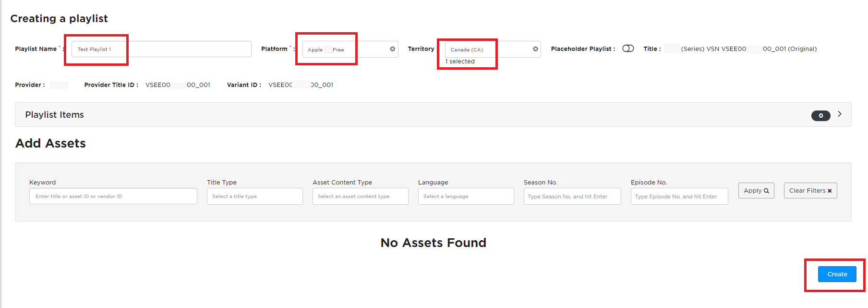Screen dimensions: 868x308
Task: Click the Playlist Items section header
Action: click(433, 114)
